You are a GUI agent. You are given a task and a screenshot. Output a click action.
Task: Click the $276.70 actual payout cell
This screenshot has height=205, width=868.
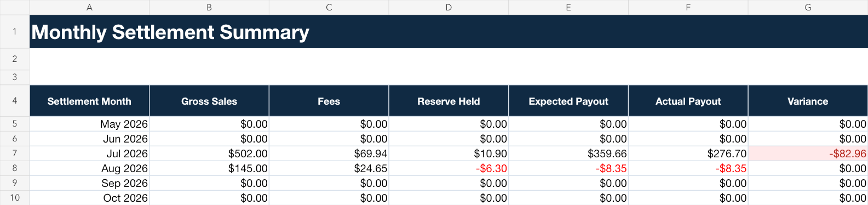pyautogui.click(x=688, y=153)
